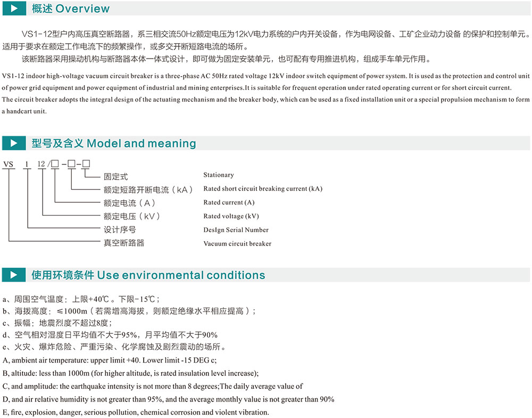Image resolution: width=532 pixels, height=418 pixels.
Task: Click the Chinese label "真空断路器"
Action: coord(123,243)
